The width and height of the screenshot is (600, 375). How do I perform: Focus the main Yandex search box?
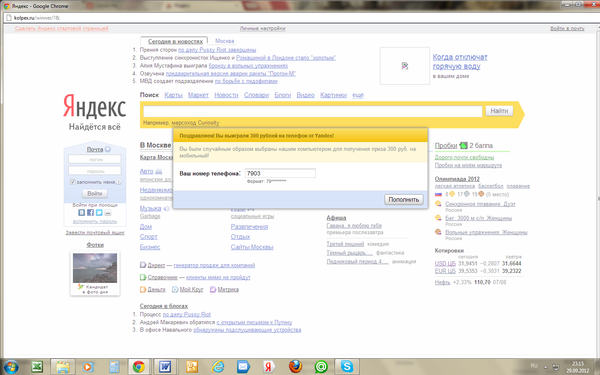coord(313,111)
